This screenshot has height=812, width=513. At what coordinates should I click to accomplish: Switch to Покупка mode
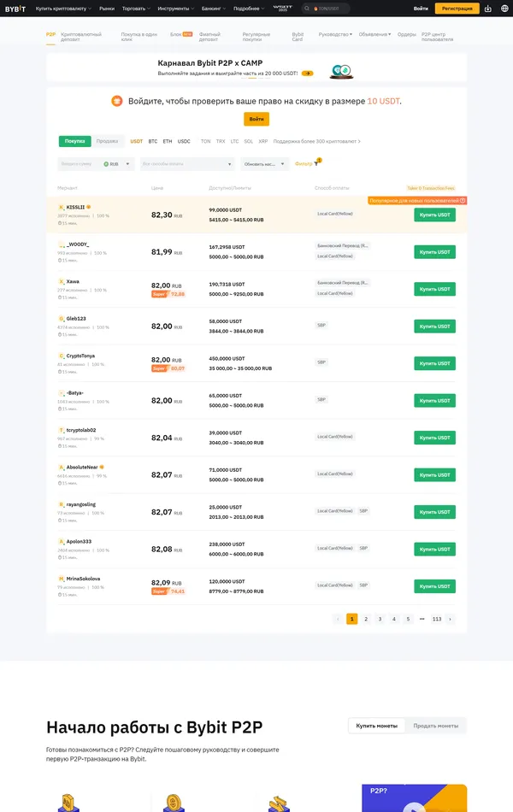coord(74,141)
